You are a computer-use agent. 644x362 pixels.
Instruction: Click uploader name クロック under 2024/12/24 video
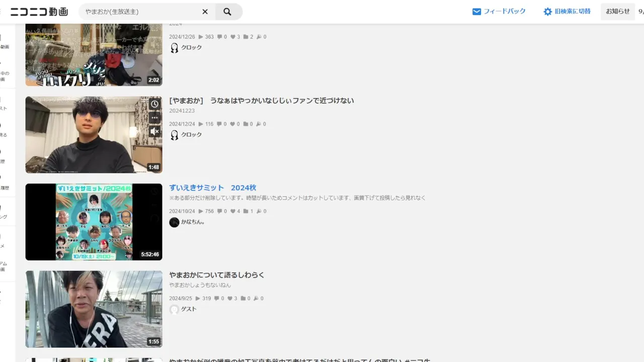tap(192, 135)
